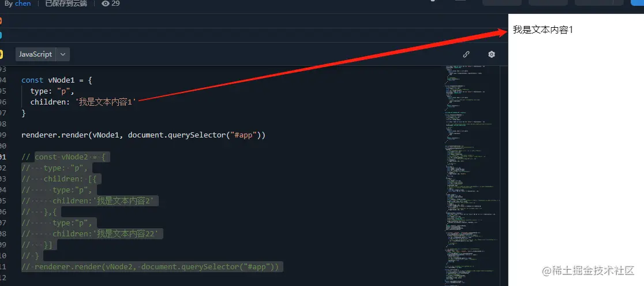The height and width of the screenshot is (286, 644).
Task: Click the link icon in JavaScript panel header
Action: coord(466,54)
